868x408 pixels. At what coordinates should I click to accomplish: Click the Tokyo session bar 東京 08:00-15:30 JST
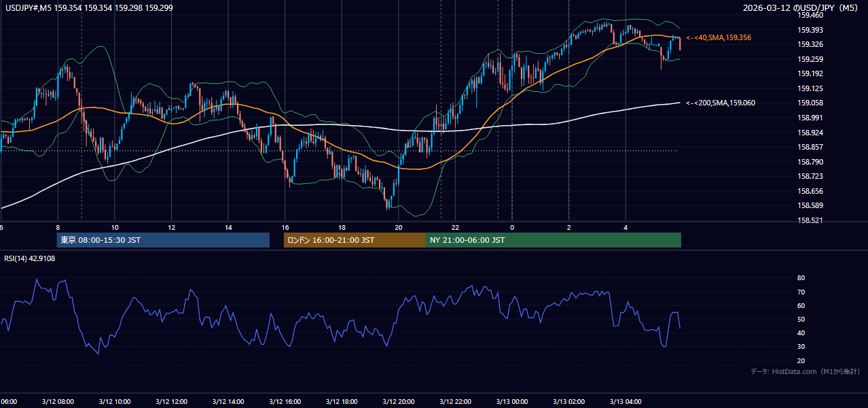[x=163, y=240]
